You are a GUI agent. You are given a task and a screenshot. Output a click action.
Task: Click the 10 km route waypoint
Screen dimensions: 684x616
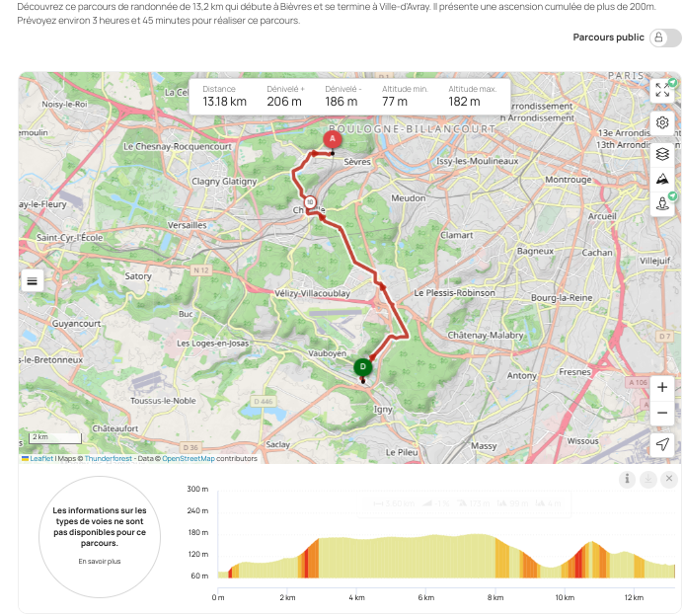[x=310, y=202]
